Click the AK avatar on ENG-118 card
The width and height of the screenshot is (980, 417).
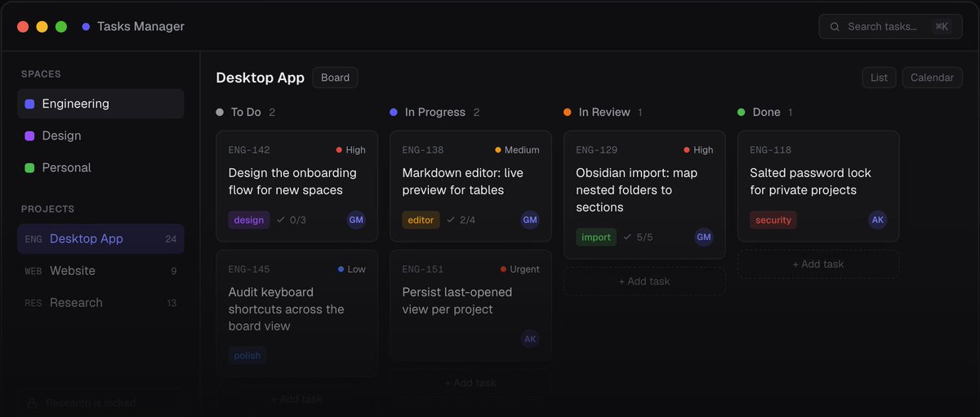[x=878, y=220]
